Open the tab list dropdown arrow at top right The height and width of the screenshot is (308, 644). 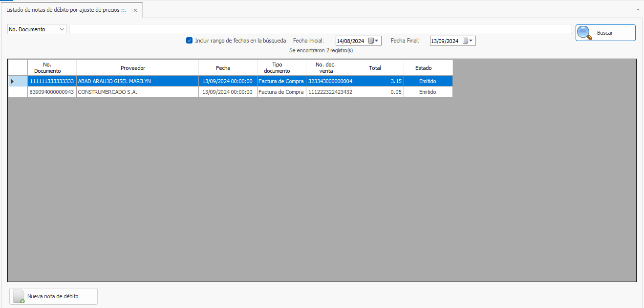point(638,10)
